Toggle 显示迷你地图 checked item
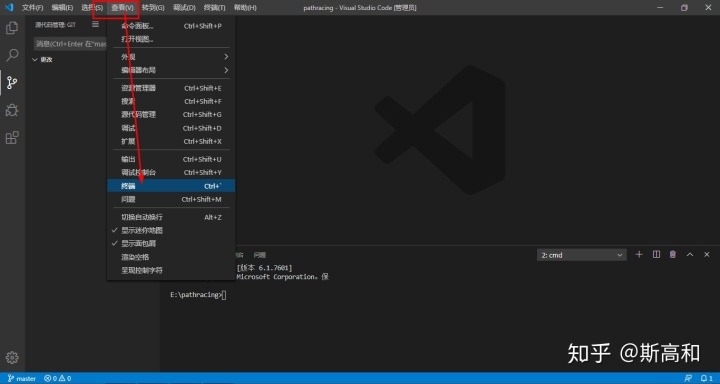Image resolution: width=720 pixels, height=384 pixels. click(171, 230)
